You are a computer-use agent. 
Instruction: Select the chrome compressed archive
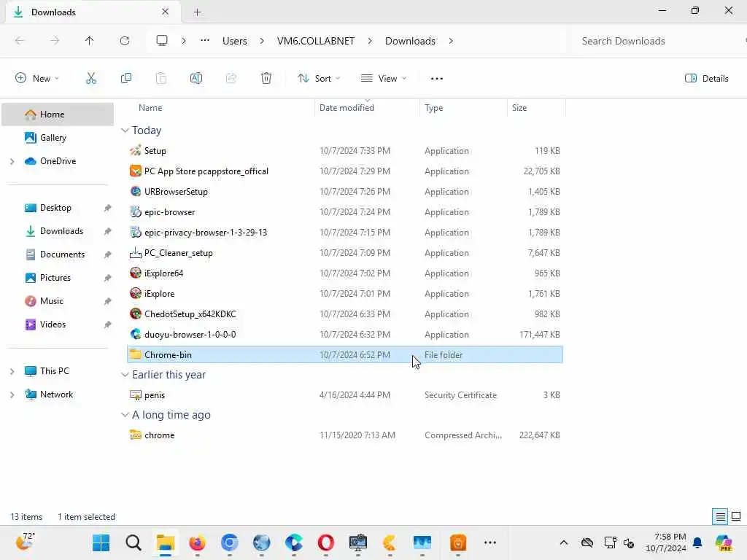[x=345, y=435]
